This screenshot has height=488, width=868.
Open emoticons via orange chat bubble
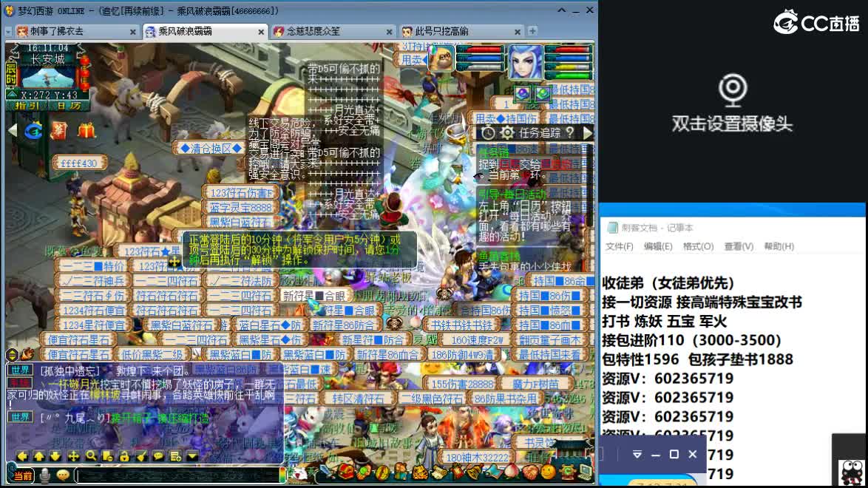(63, 475)
